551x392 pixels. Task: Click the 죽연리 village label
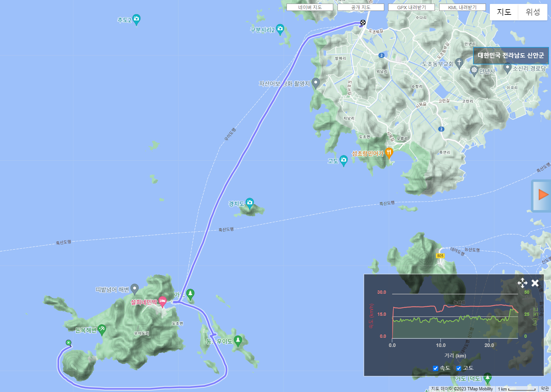444,152
